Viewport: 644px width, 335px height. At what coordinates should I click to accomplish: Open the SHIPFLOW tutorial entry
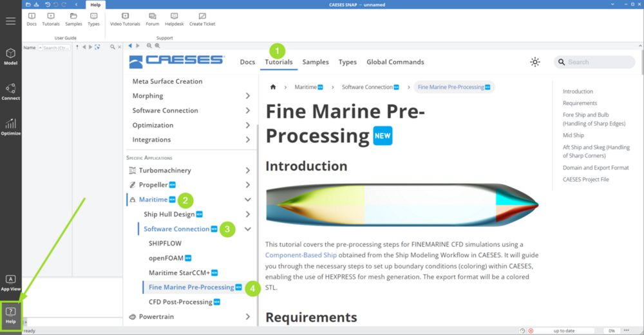165,244
